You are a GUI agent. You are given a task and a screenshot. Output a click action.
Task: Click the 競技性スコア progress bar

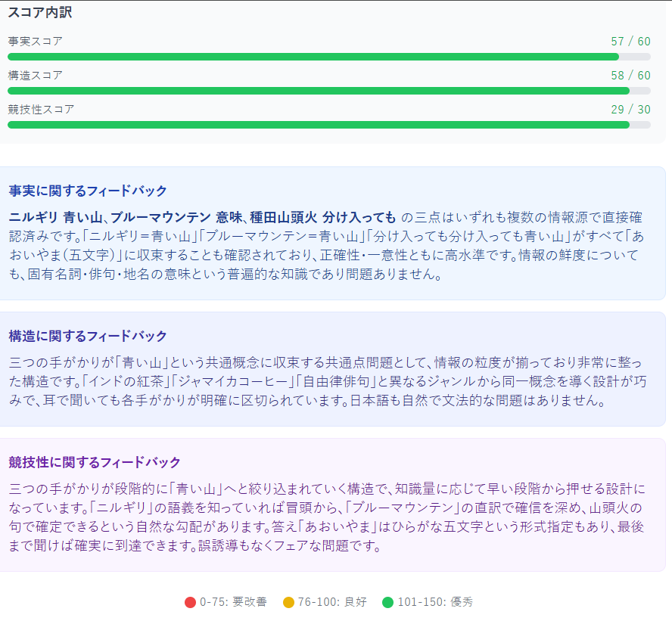tap(329, 125)
